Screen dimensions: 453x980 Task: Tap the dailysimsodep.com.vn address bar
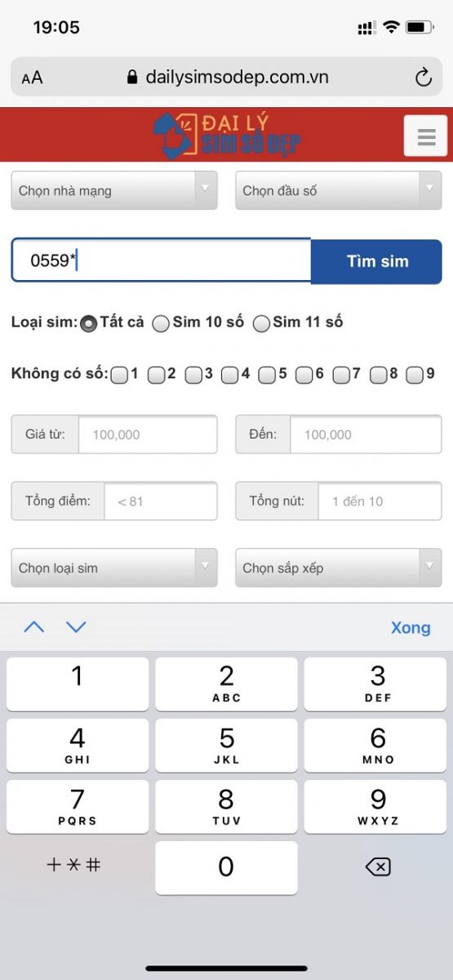[226, 78]
